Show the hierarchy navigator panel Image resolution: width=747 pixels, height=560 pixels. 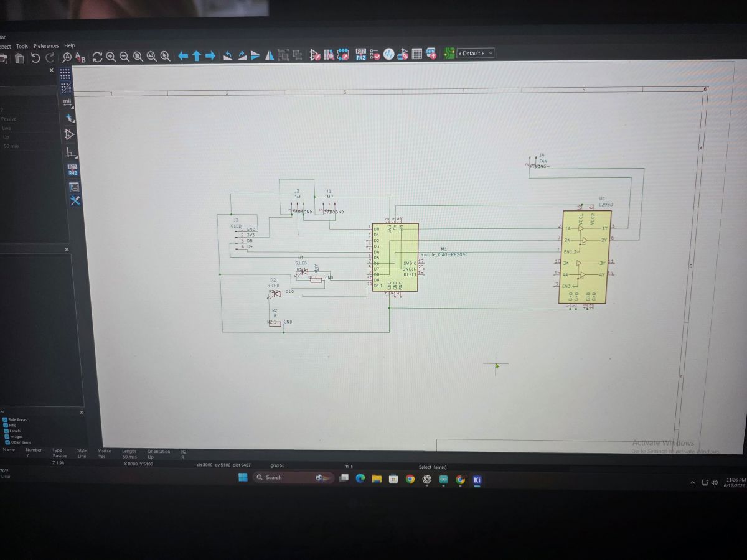73,186
